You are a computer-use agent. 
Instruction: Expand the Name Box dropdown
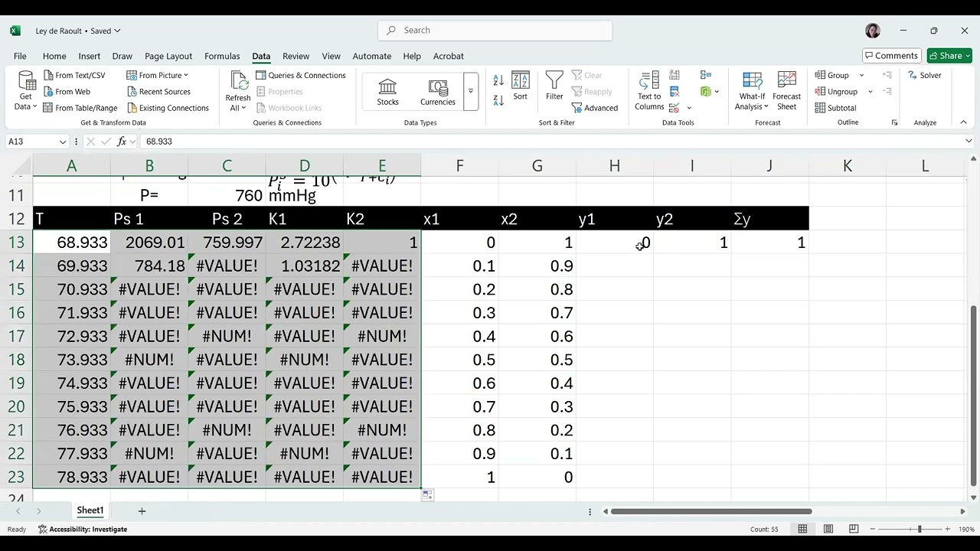click(x=62, y=142)
